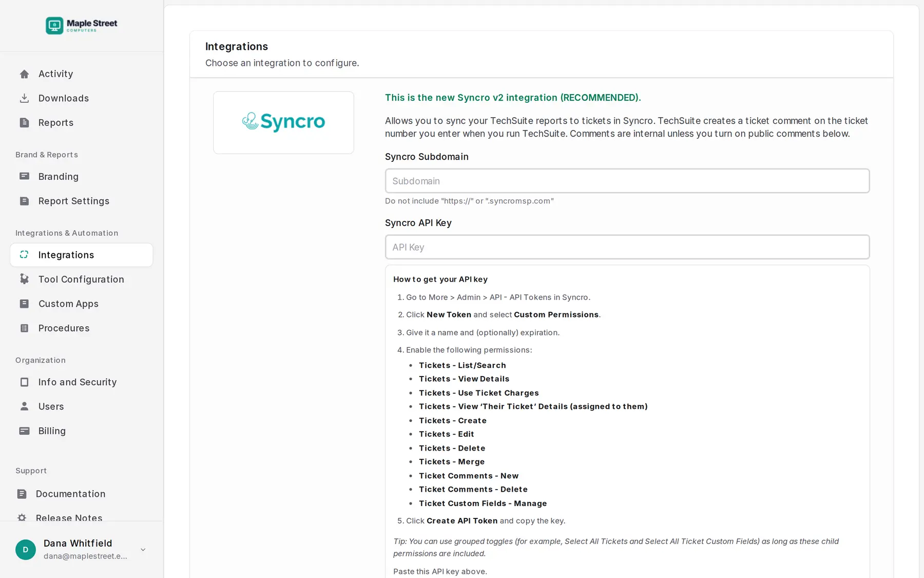Go to Downloads

pos(82,98)
